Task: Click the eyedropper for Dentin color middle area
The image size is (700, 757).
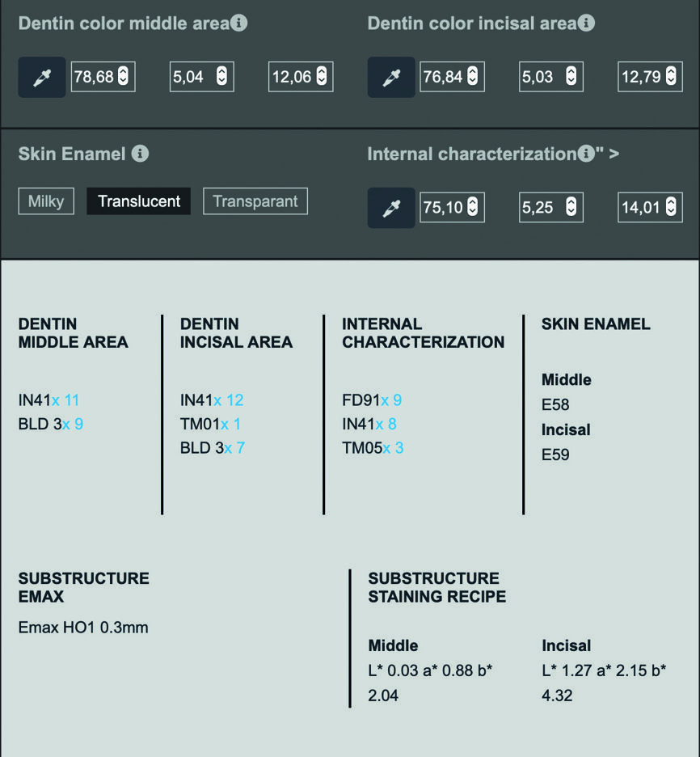Action: click(x=41, y=78)
